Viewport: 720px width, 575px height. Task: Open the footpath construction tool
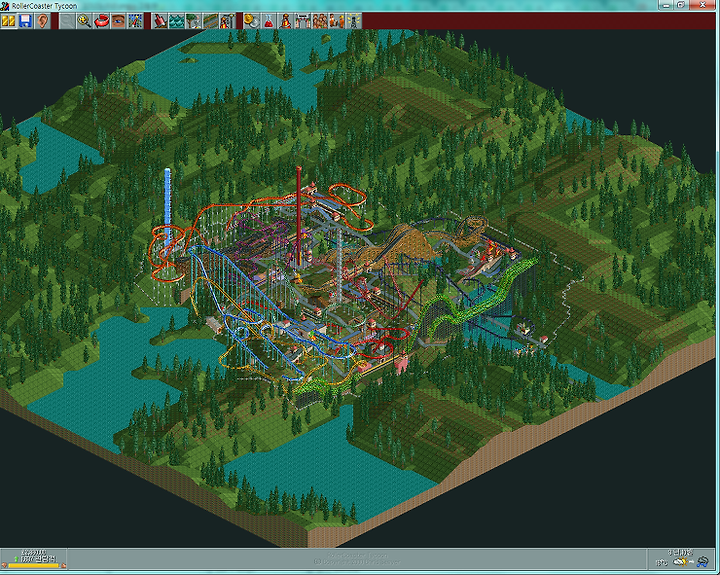coord(210,21)
